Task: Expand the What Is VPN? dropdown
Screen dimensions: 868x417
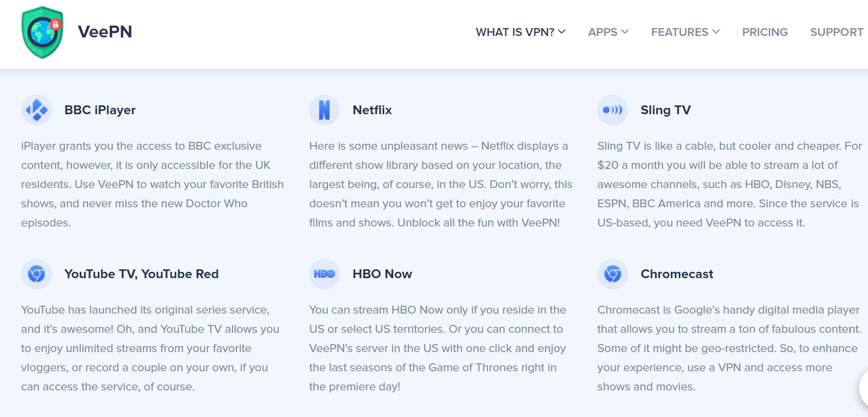Action: click(520, 32)
